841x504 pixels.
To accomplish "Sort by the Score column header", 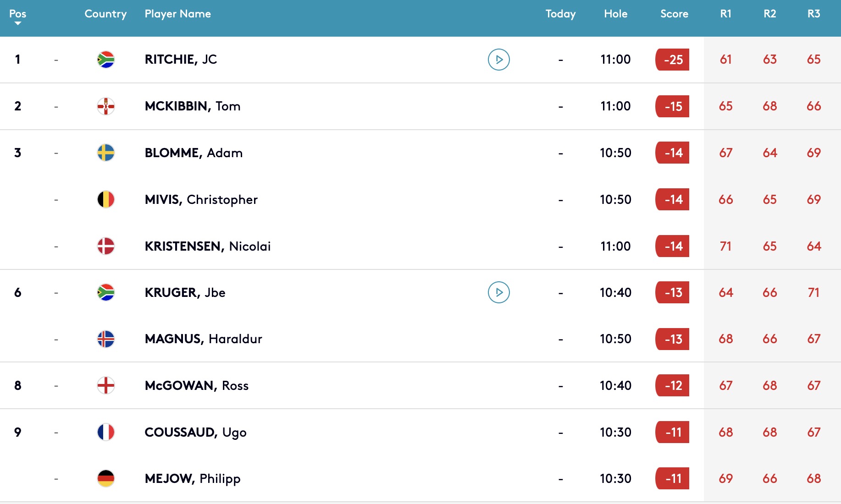I will (x=674, y=14).
